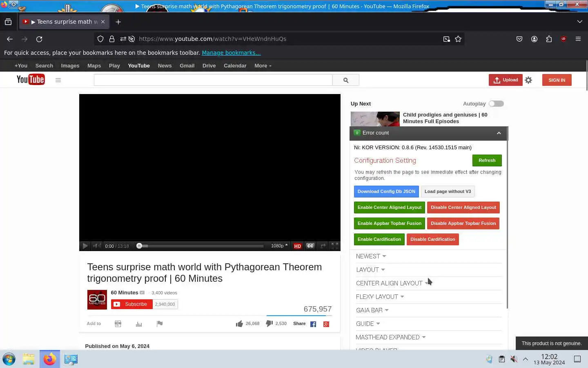Go back with Firefox back arrow
The height and width of the screenshot is (368, 588).
point(10,39)
